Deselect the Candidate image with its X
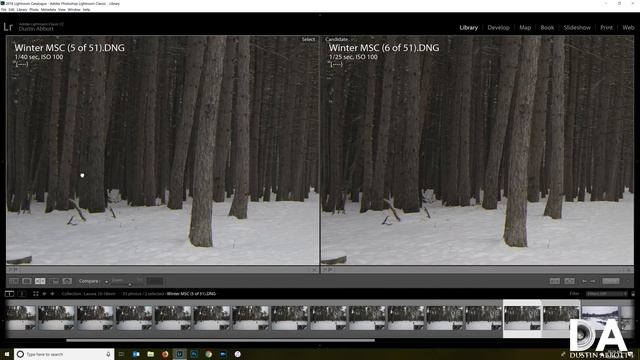 (629, 270)
